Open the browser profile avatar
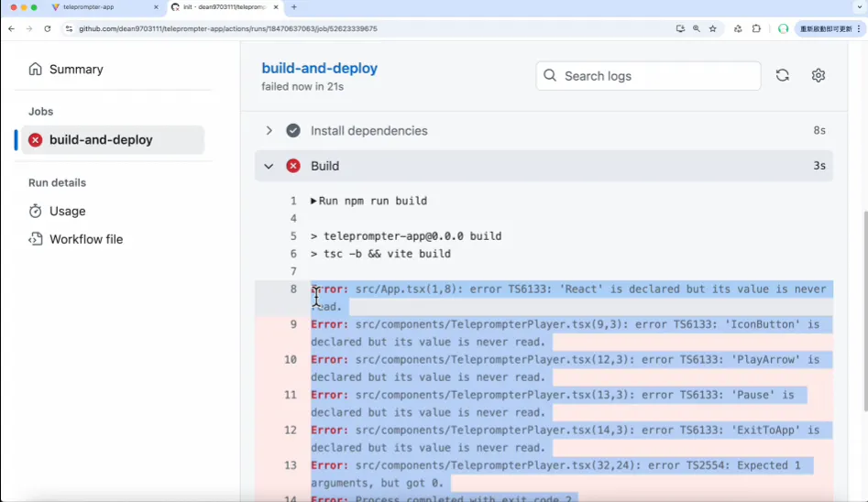 coord(783,28)
